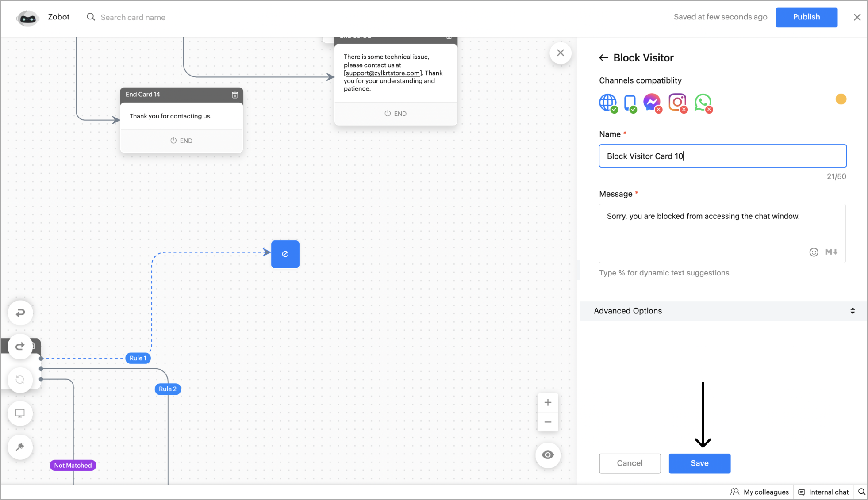868x500 pixels.
Task: Click the undo arrow icon
Action: click(20, 313)
